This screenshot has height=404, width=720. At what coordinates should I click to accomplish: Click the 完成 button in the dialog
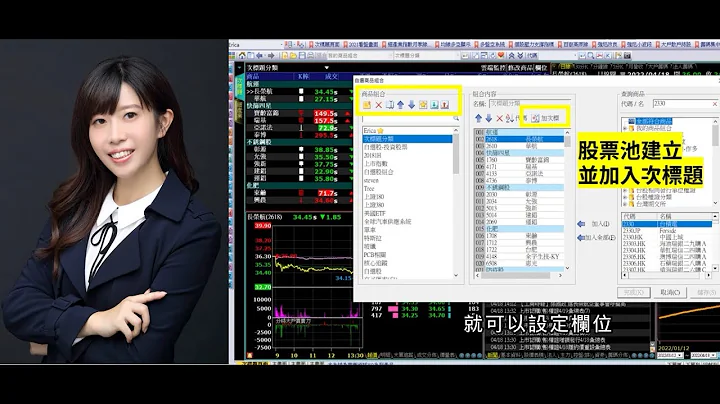pos(634,292)
